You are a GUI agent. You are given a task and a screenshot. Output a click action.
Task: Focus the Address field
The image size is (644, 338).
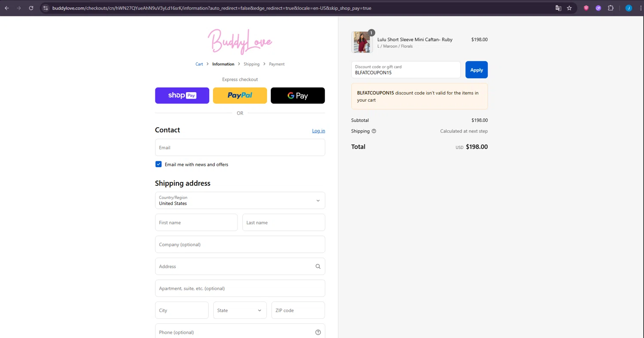pyautogui.click(x=240, y=266)
